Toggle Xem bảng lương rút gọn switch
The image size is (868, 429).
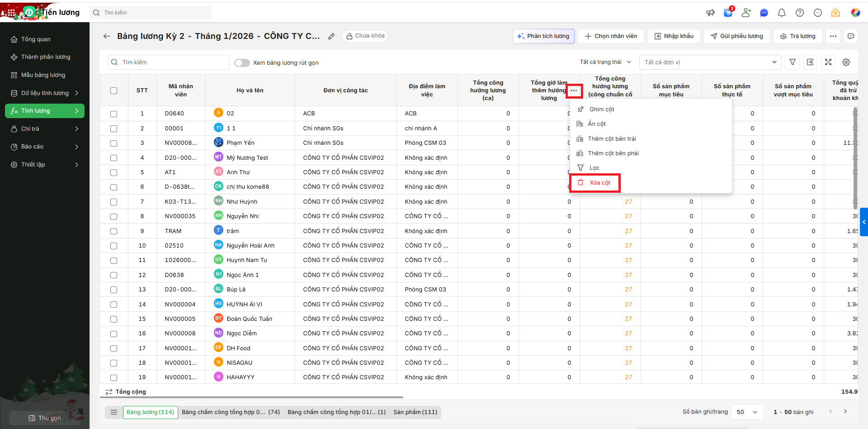point(242,63)
